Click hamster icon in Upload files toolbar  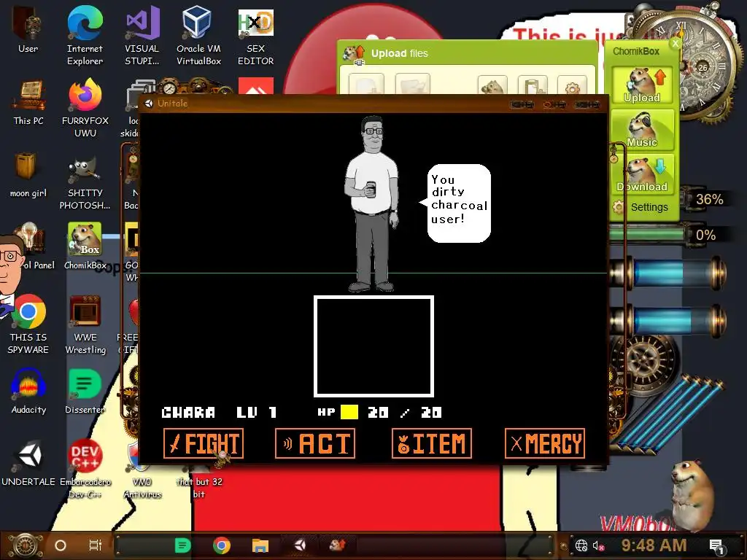pyautogui.click(x=492, y=87)
